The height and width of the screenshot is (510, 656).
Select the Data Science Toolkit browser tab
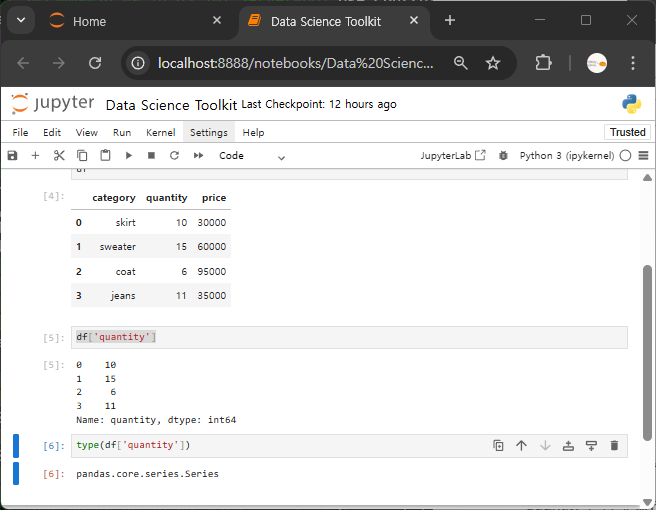tap(333, 21)
